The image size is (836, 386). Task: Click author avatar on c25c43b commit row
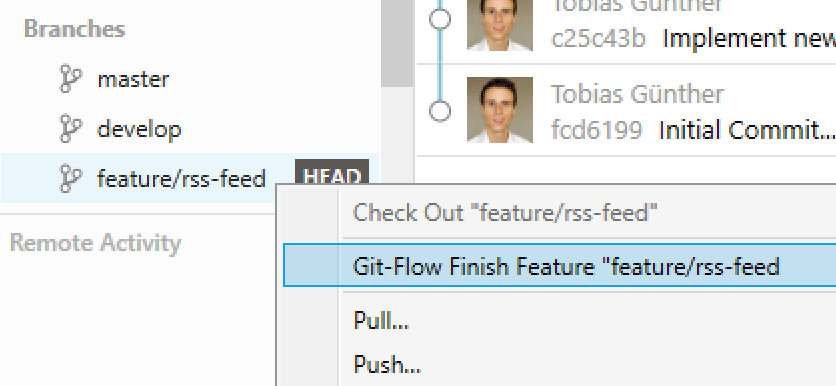(x=500, y=25)
